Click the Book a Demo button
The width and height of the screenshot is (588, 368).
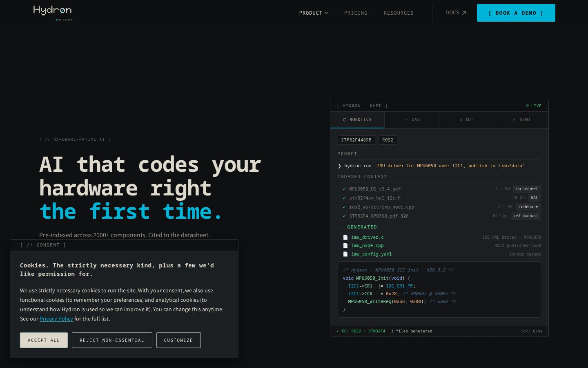coord(516,13)
